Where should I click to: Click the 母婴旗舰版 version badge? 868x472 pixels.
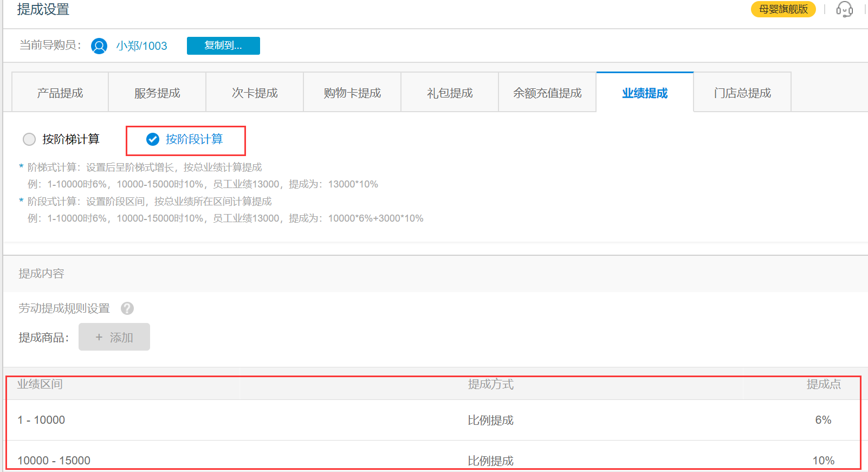click(783, 9)
